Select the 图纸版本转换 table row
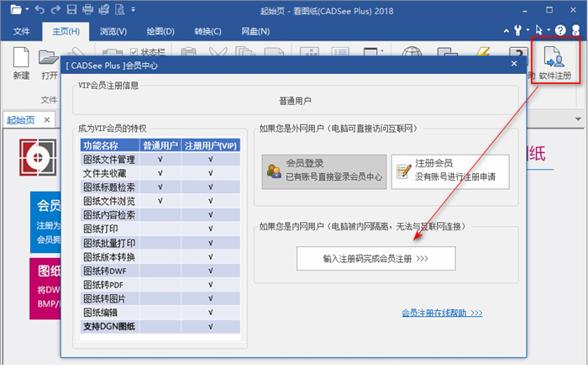Screen dimensions: 588x379 pos(160,256)
